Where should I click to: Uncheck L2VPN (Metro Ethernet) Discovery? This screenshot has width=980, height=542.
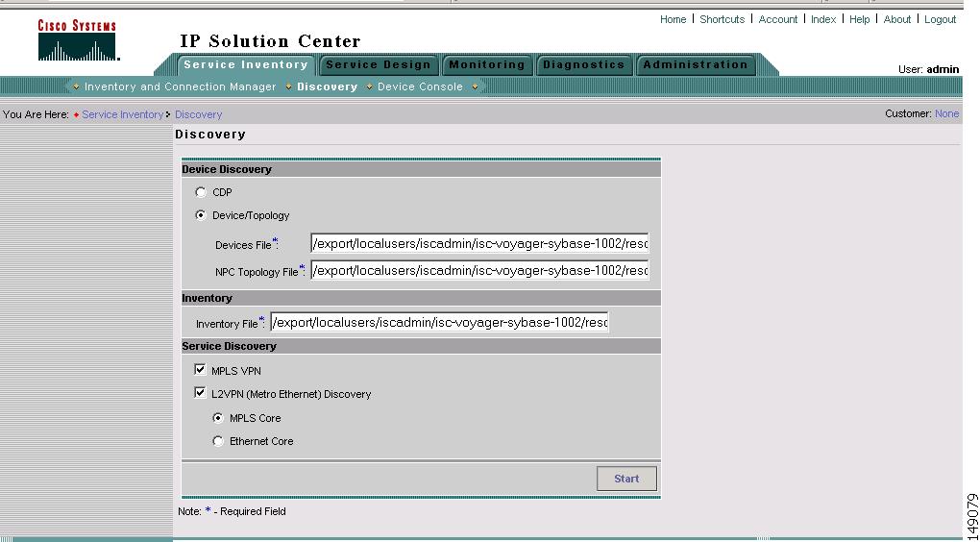200,393
